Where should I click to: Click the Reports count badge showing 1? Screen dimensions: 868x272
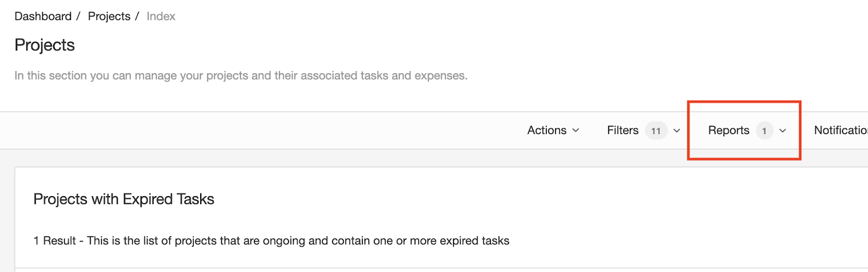(764, 131)
